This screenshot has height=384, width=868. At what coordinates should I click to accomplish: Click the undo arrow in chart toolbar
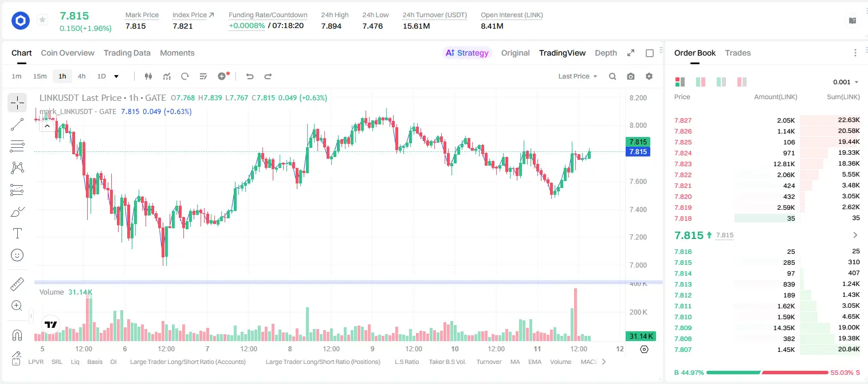click(x=250, y=76)
